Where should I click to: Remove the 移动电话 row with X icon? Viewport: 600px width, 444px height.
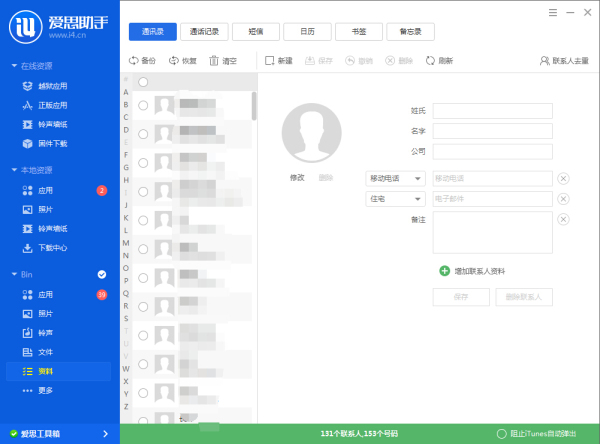tap(563, 178)
